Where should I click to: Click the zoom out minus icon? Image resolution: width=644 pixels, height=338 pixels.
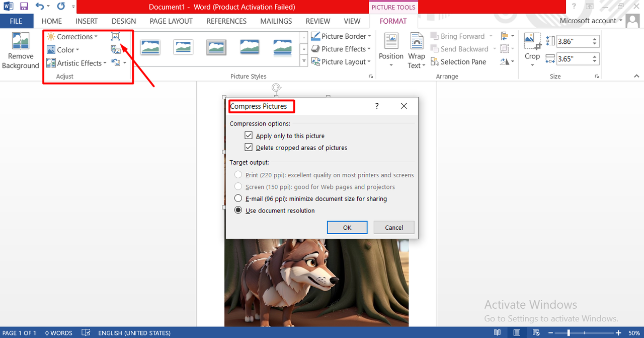pyautogui.click(x=551, y=333)
